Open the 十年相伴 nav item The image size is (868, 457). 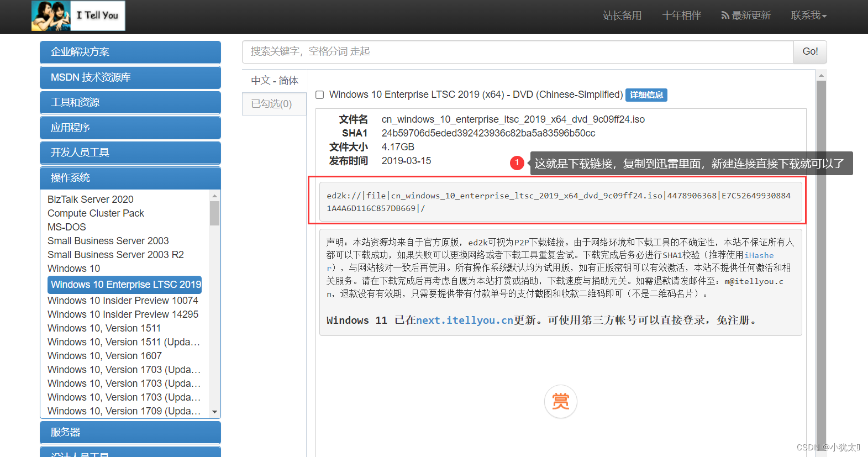tap(681, 15)
